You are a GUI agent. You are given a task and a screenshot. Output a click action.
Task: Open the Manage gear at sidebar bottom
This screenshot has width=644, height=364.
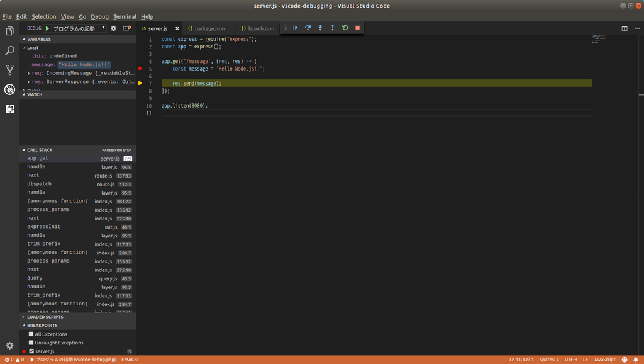[x=9, y=346]
